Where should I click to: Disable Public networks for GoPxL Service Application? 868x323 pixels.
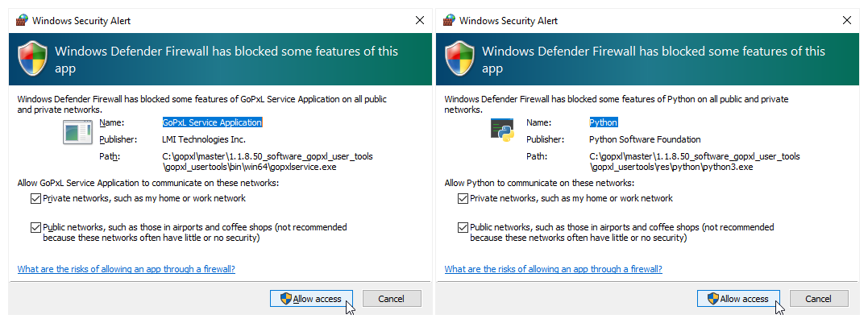pyautogui.click(x=35, y=228)
